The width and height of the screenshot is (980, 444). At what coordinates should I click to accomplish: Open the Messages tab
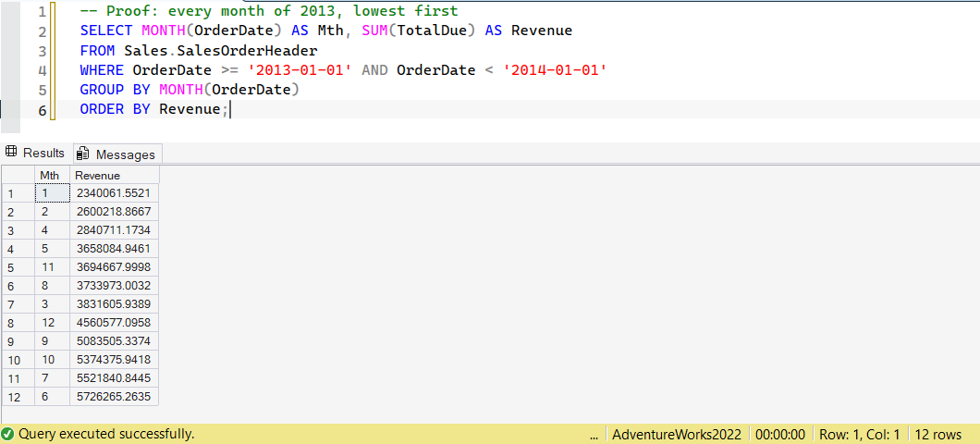[x=118, y=154]
